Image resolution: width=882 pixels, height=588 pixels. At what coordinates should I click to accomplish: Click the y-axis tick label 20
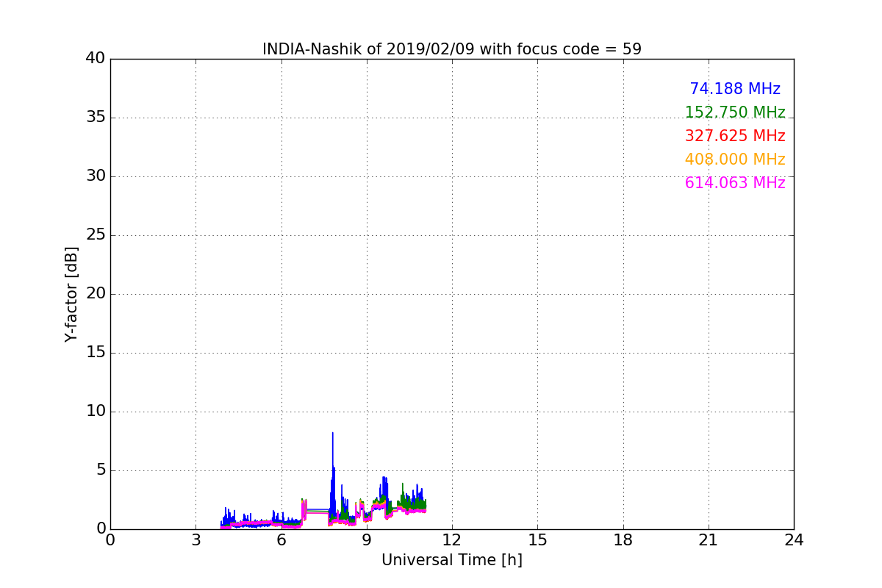(x=96, y=294)
